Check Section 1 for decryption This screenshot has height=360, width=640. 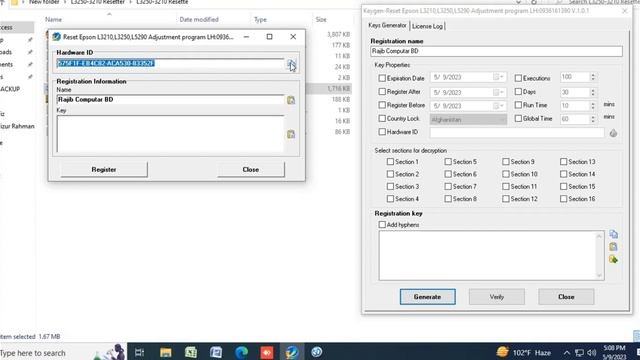click(390, 162)
